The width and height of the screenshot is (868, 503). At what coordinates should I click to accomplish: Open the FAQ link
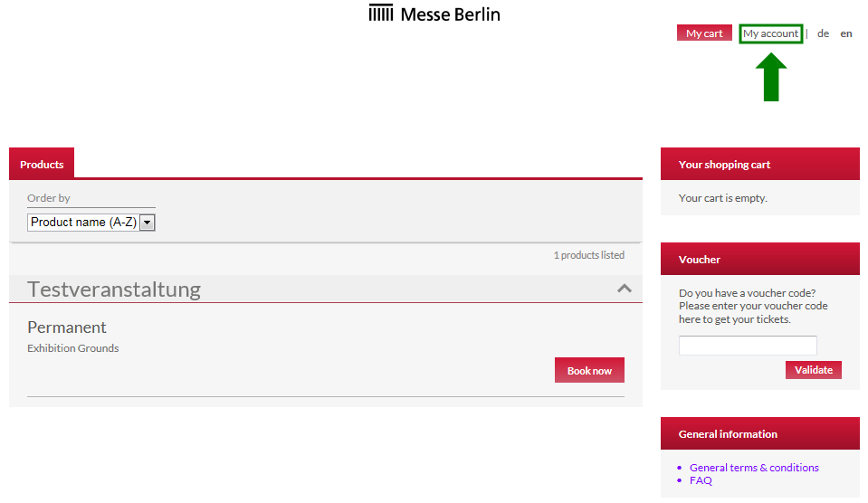click(701, 480)
